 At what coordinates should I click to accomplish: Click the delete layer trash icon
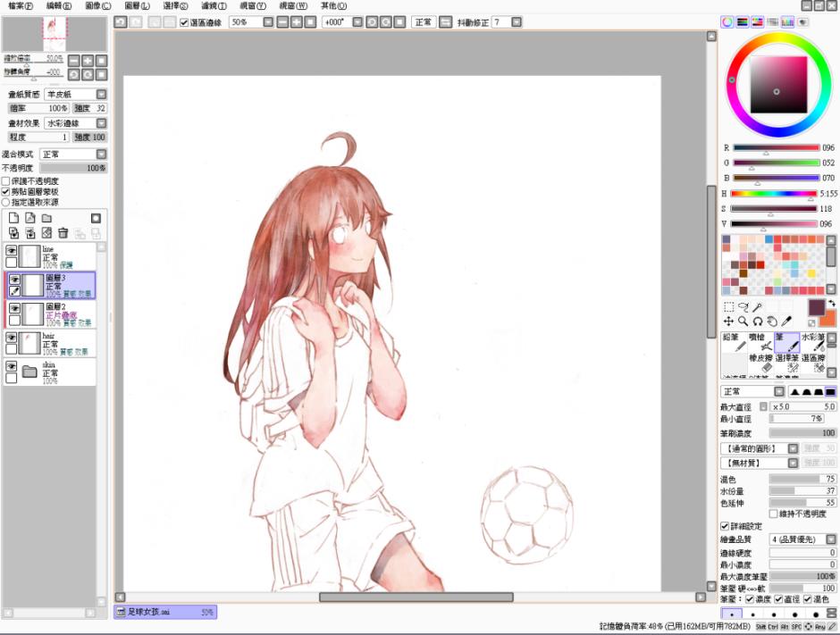63,233
